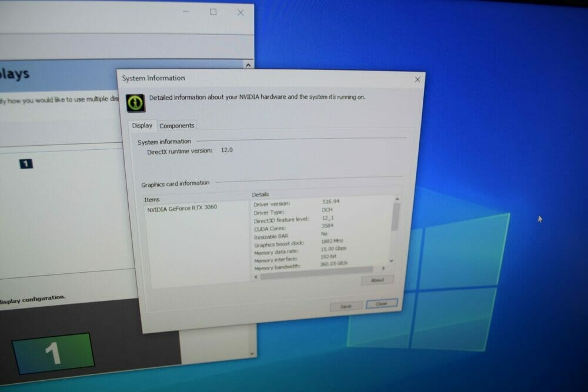The image size is (588, 392).
Task: Click the 192-bit value
Action: coord(328,257)
